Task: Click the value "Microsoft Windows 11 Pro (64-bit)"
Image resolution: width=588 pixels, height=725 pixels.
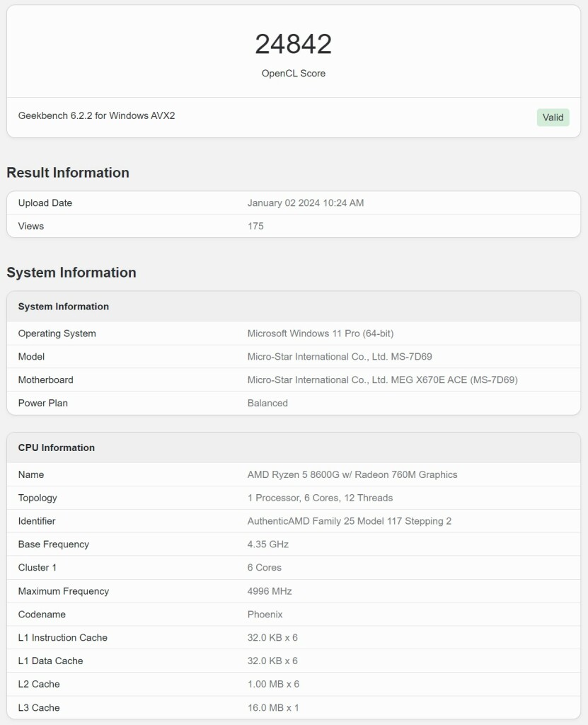Action: point(321,333)
